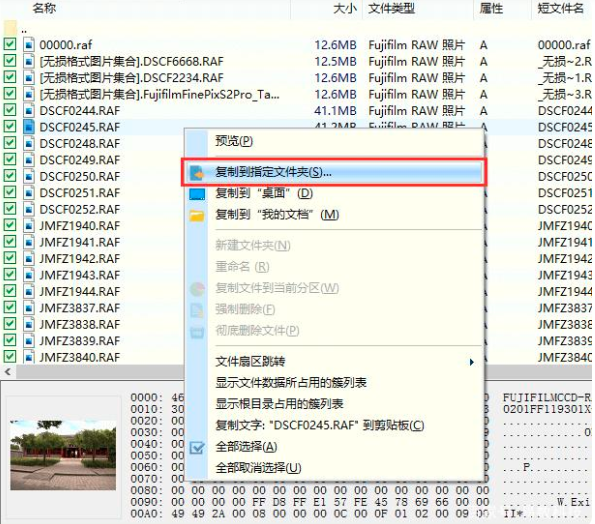Click the file icon of DSCF0245.RAF

coord(29,127)
